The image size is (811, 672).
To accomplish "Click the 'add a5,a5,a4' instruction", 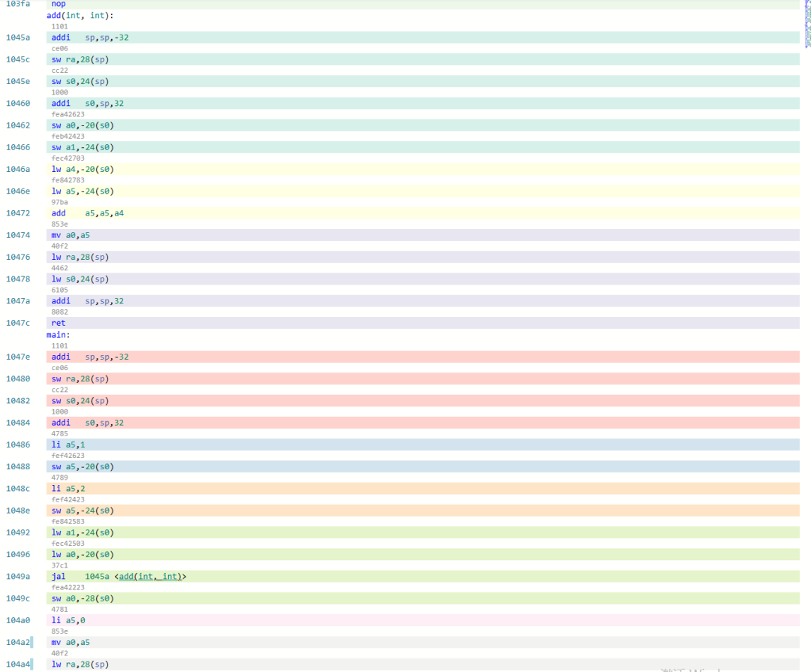I will [x=87, y=213].
